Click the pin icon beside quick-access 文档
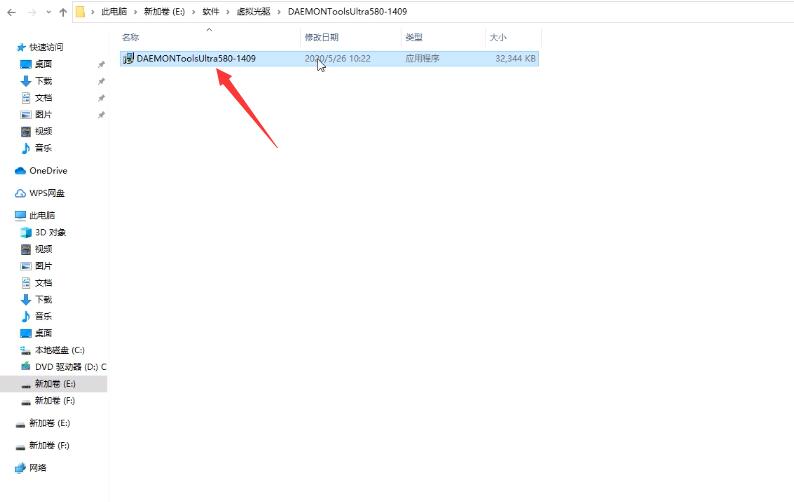794x502 pixels. click(x=101, y=98)
